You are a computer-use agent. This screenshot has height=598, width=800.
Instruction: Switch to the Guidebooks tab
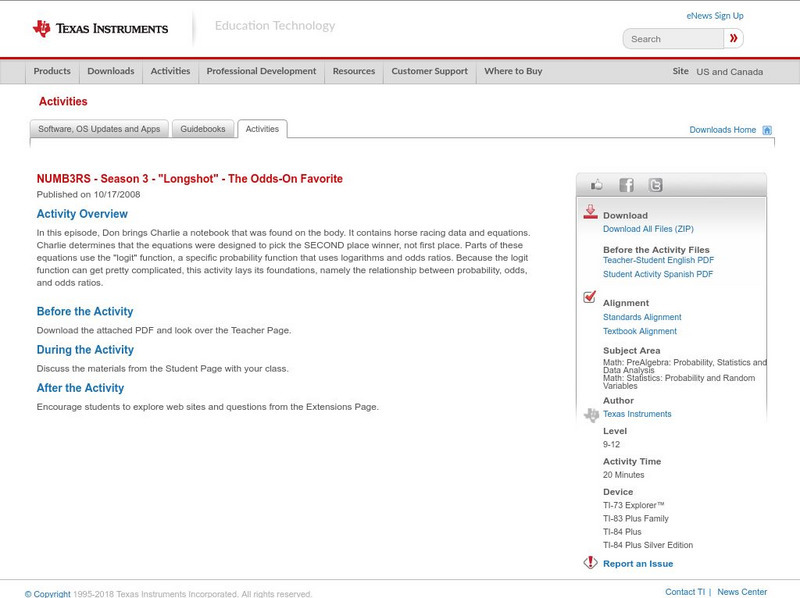203,129
